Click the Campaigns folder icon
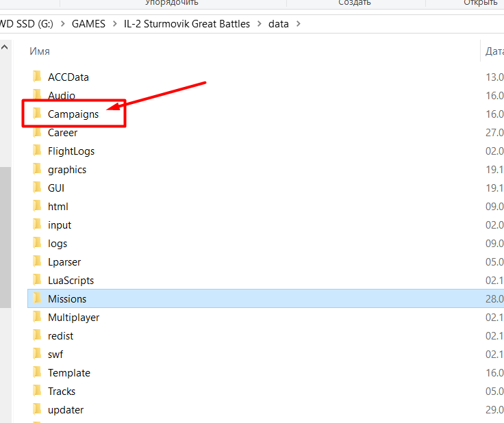Image resolution: width=504 pixels, height=423 pixels. coord(37,114)
